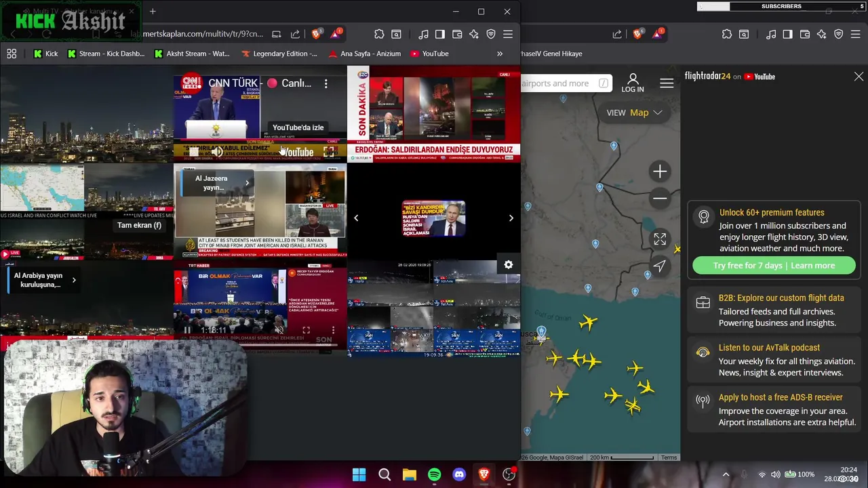The height and width of the screenshot is (488, 868).
Task: Open the hamburger menu in left browser window
Action: (x=508, y=34)
